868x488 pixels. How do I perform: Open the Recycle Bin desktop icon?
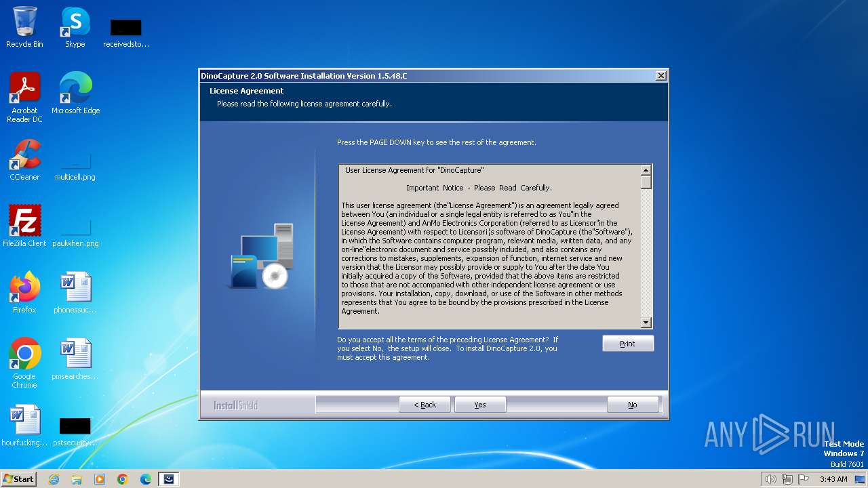pos(24,27)
